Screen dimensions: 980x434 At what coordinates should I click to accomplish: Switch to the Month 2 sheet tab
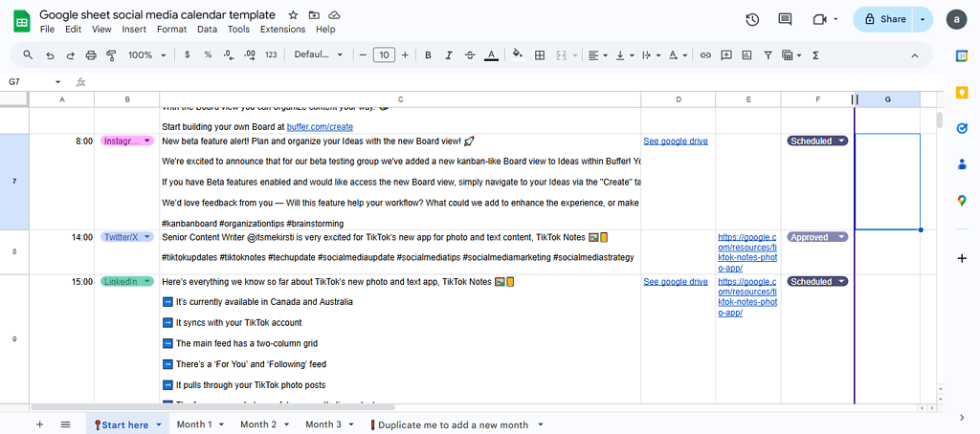pyautogui.click(x=258, y=424)
